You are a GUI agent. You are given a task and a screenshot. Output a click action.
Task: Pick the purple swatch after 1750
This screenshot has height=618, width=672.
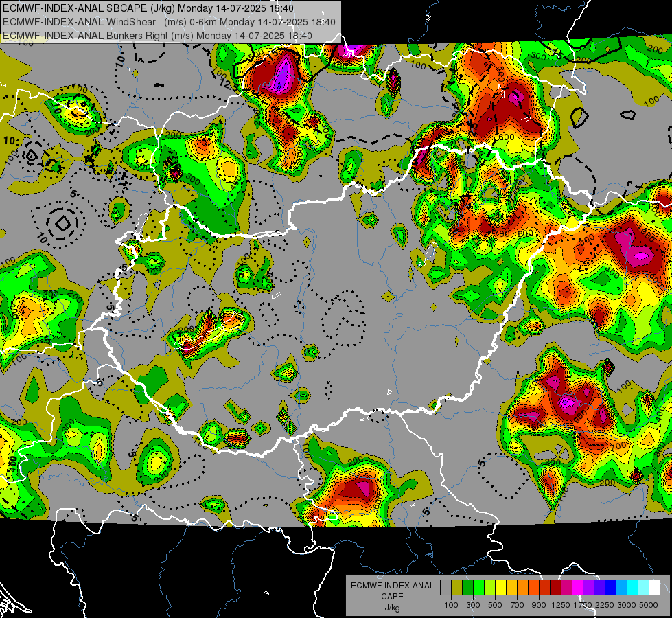589,588
